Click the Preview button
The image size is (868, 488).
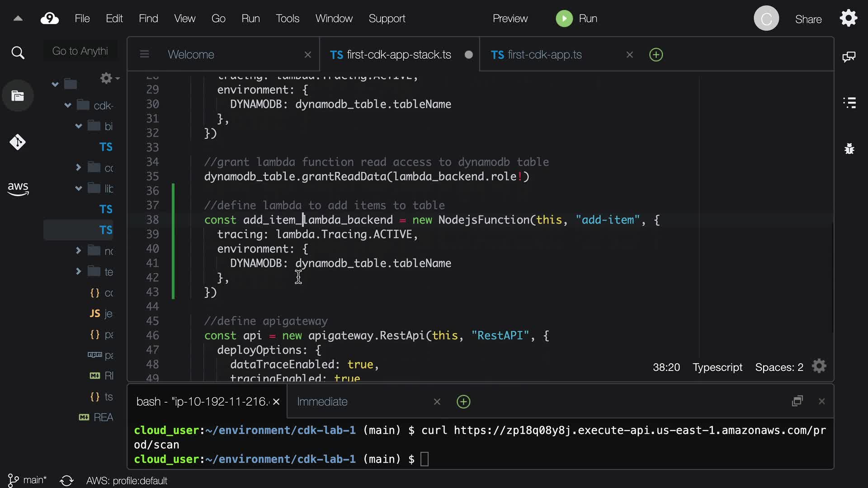point(509,19)
